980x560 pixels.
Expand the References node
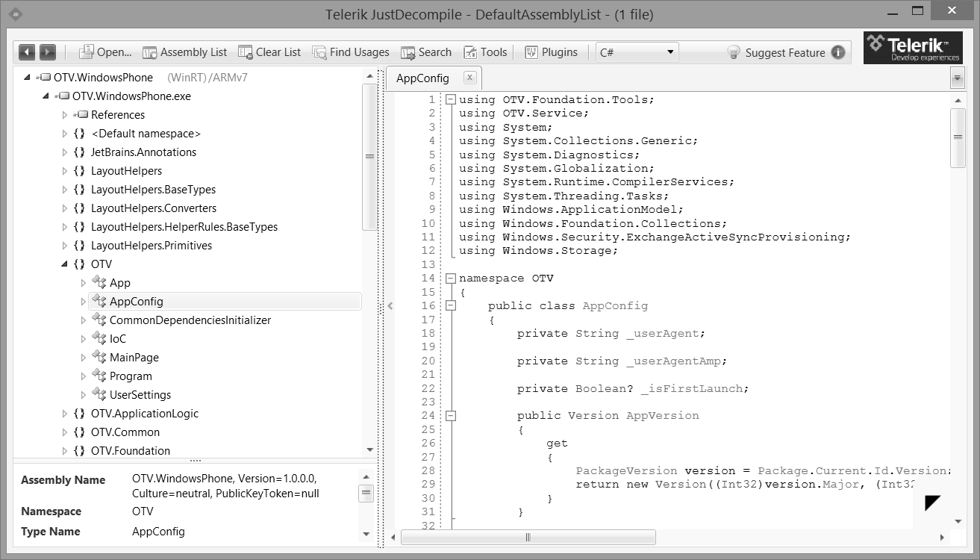tap(65, 114)
